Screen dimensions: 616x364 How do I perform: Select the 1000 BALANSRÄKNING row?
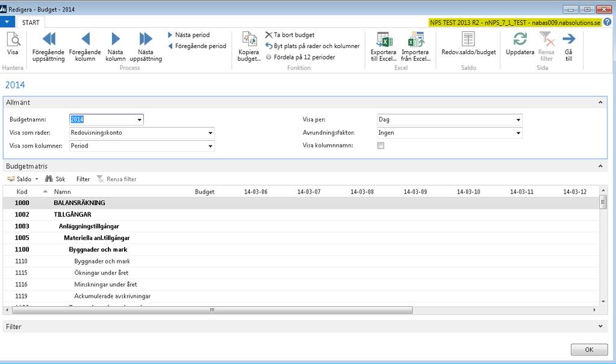(301, 203)
